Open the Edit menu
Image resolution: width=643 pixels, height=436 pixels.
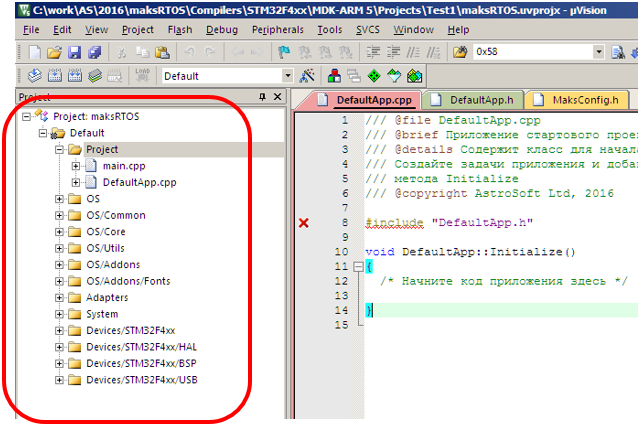[62, 30]
